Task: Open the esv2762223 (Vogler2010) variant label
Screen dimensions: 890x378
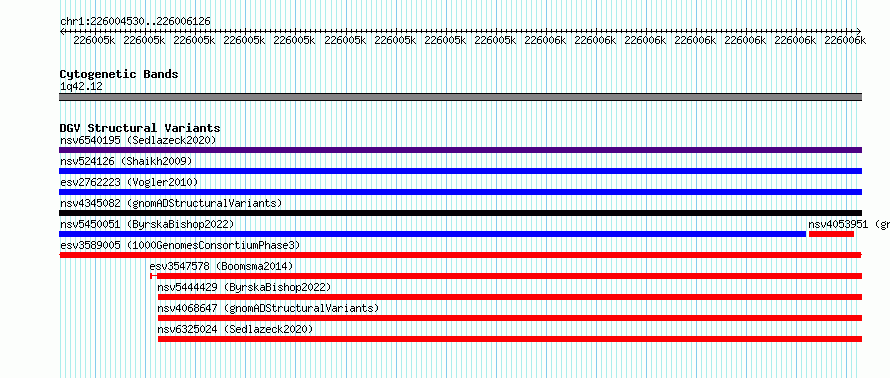Action: (x=129, y=182)
